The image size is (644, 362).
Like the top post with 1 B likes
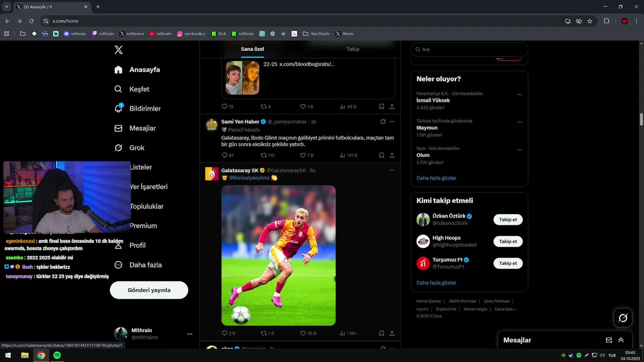tap(306, 107)
